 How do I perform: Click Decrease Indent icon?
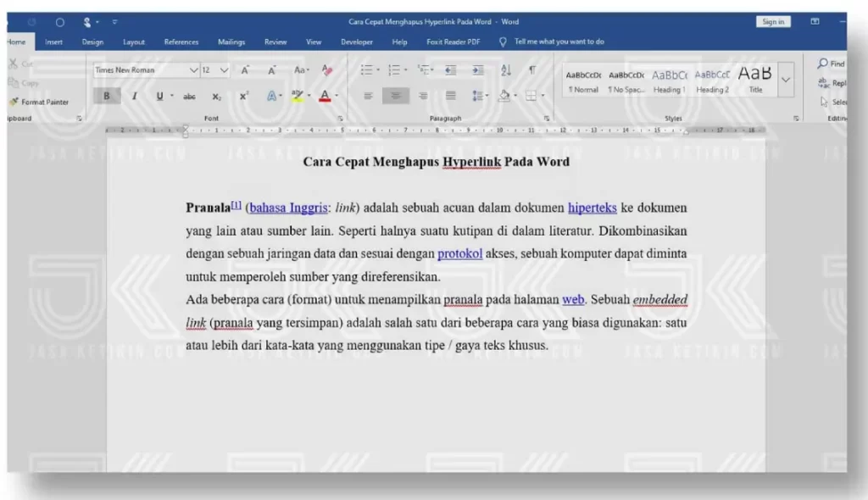451,69
